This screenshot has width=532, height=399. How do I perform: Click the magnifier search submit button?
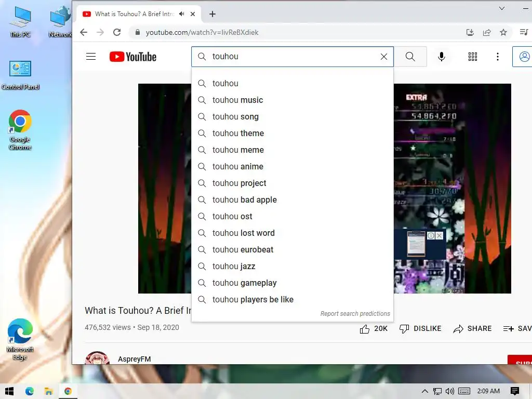410,57
